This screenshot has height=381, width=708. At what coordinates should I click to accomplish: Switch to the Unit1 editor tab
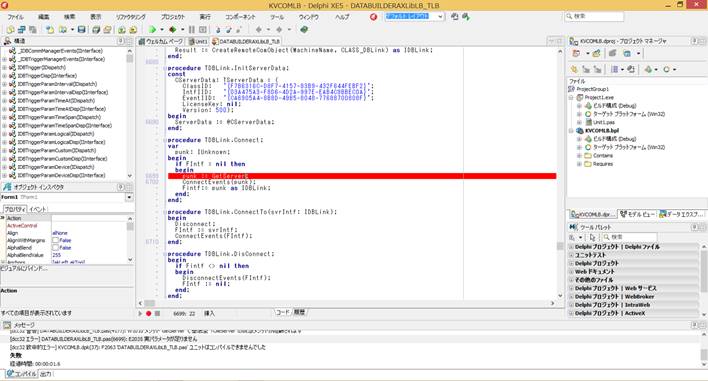(198, 41)
